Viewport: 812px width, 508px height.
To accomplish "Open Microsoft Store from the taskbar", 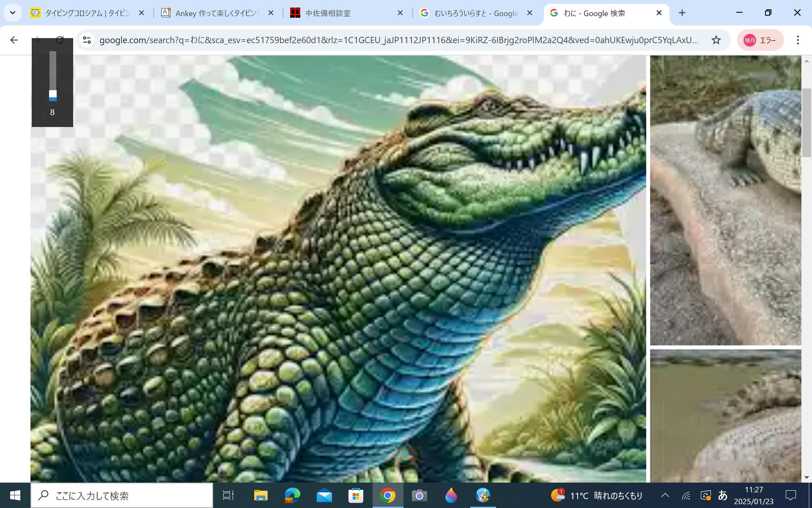I will click(x=356, y=495).
